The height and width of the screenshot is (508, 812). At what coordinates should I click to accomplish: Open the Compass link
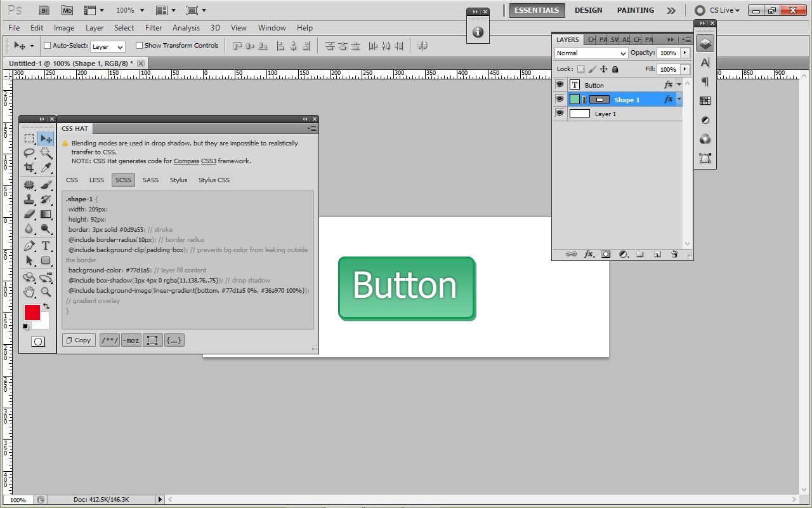[x=187, y=161]
